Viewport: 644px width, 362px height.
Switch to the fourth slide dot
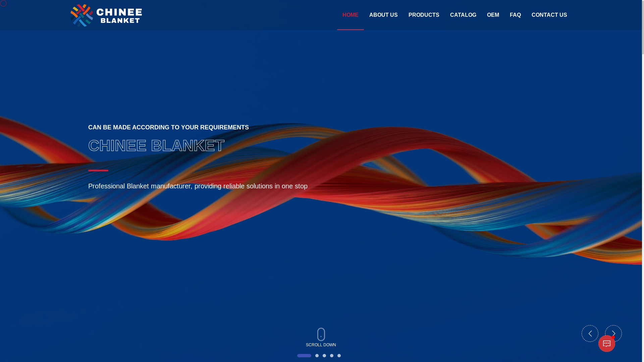pos(332,356)
